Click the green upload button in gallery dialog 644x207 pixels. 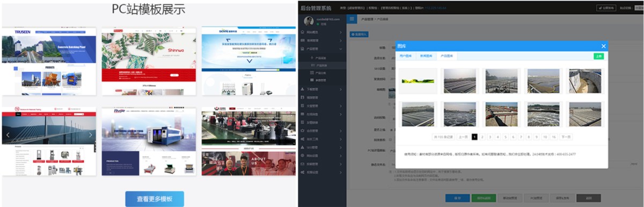coord(598,56)
